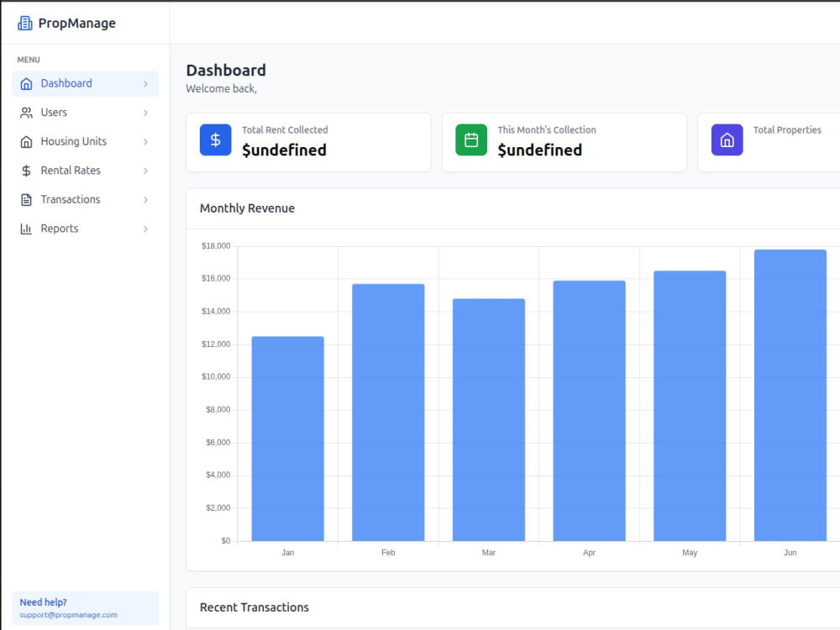840x630 pixels.
Task: Click the support@propmanage.com link
Action: point(69,615)
